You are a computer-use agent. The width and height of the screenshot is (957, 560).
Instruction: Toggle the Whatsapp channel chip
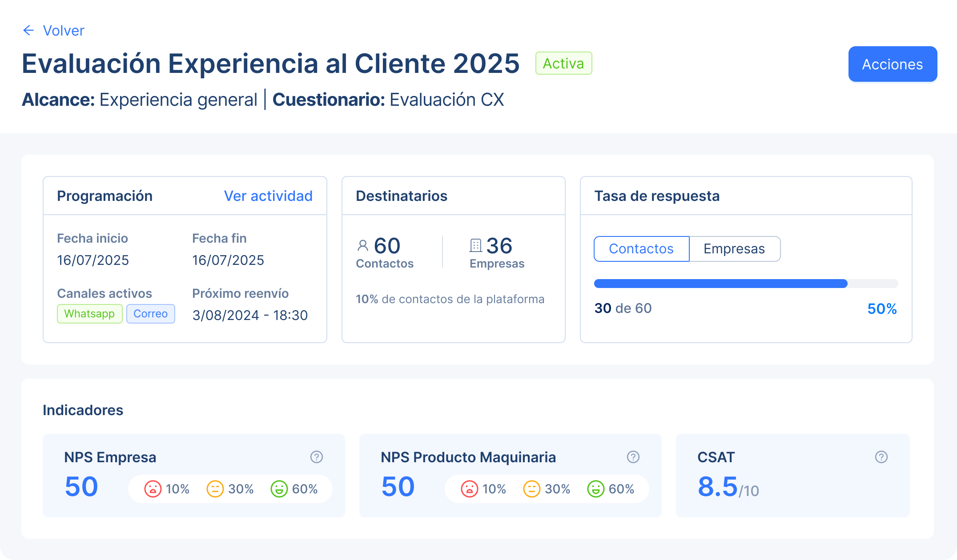tap(89, 314)
